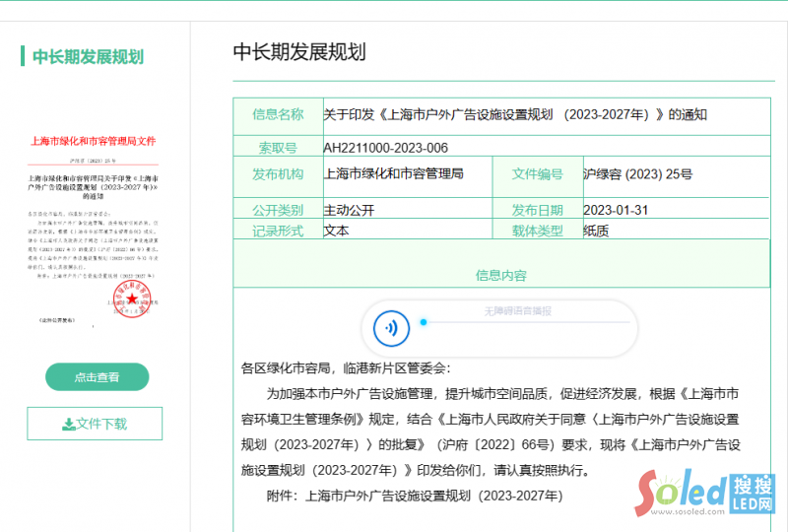Click the 主动公开 disclosure category value
The image size is (788, 532).
point(350,210)
